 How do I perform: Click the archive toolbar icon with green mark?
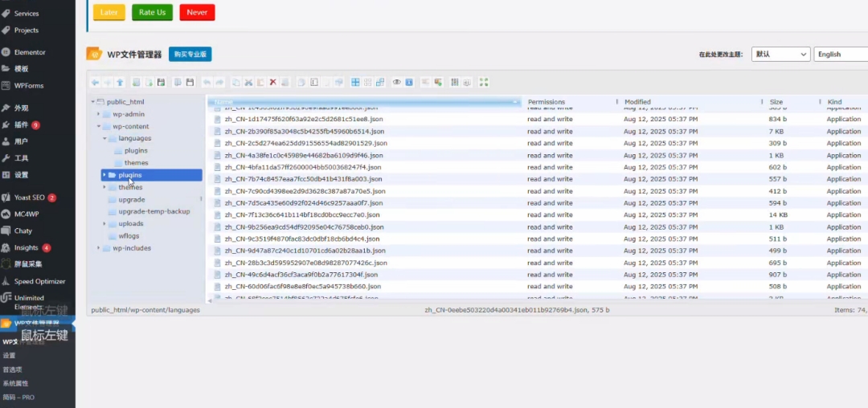[437, 83]
